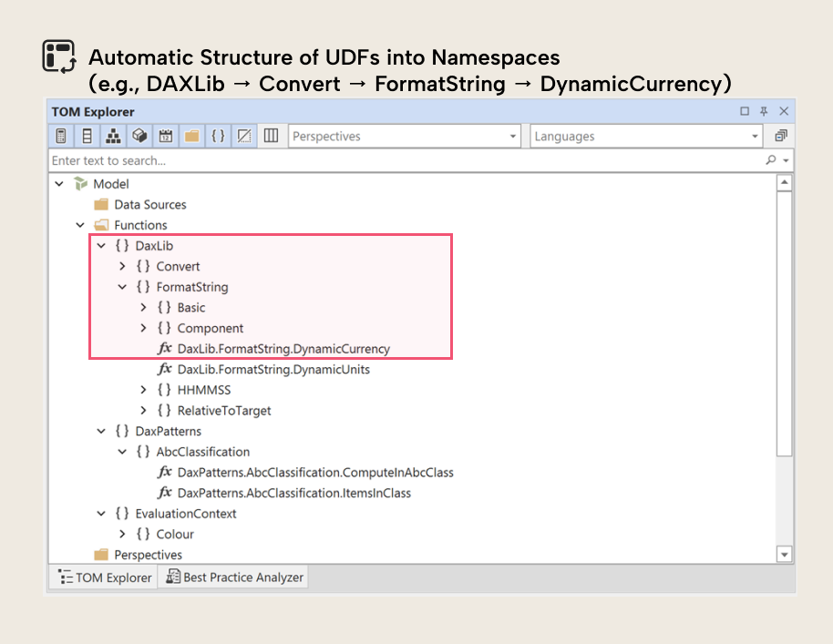Click the tables display filter icon

coord(87,135)
